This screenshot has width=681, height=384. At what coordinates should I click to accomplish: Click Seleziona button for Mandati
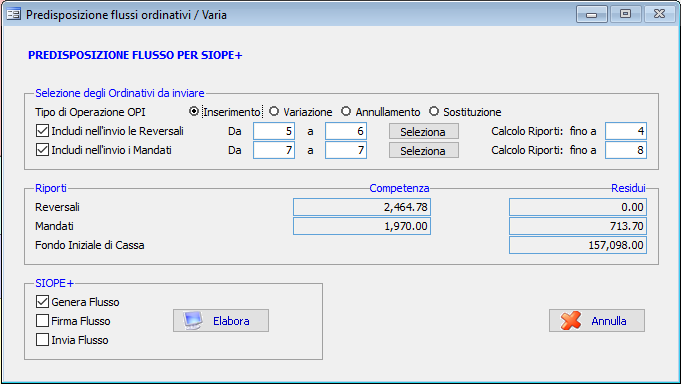(423, 150)
